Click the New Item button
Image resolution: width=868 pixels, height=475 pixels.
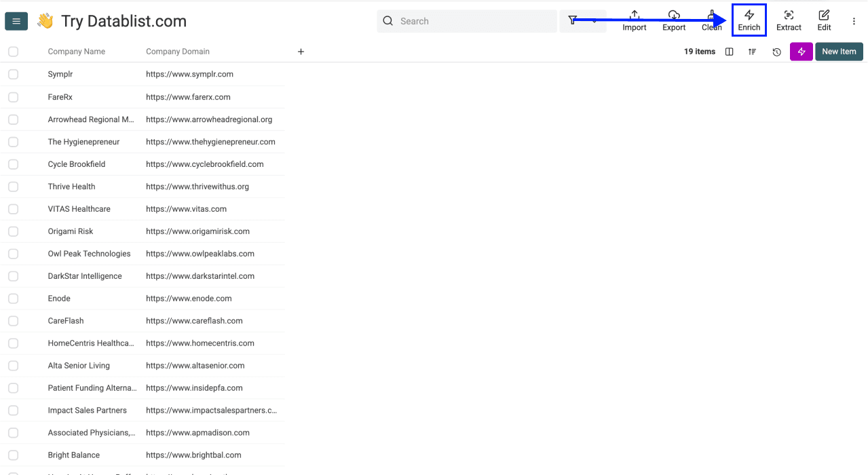tap(839, 52)
